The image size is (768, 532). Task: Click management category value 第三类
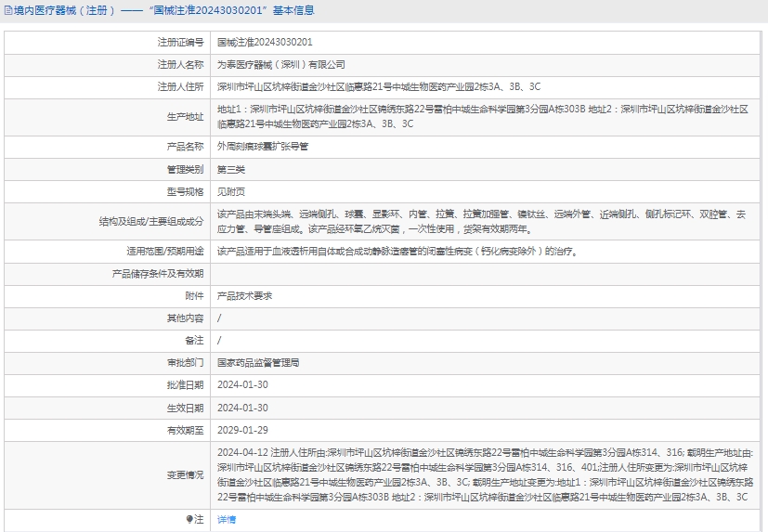pos(231,169)
